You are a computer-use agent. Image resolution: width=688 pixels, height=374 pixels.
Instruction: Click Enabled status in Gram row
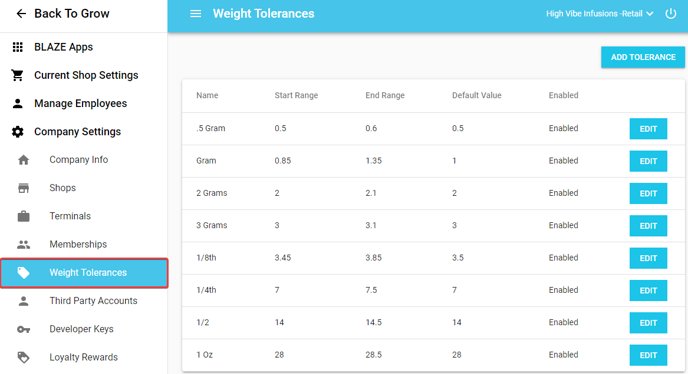click(x=563, y=161)
